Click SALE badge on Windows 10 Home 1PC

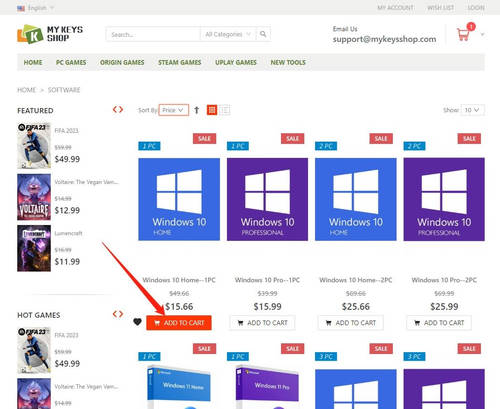[x=204, y=138]
